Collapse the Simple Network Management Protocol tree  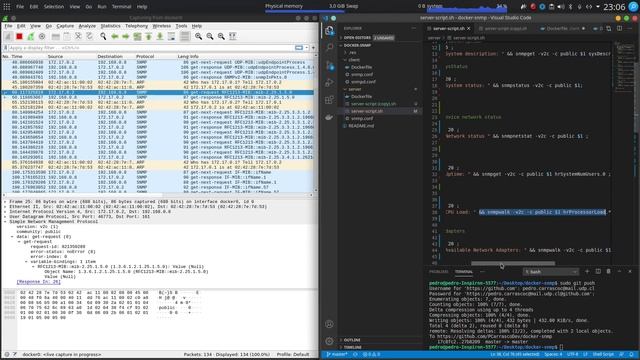[5, 222]
